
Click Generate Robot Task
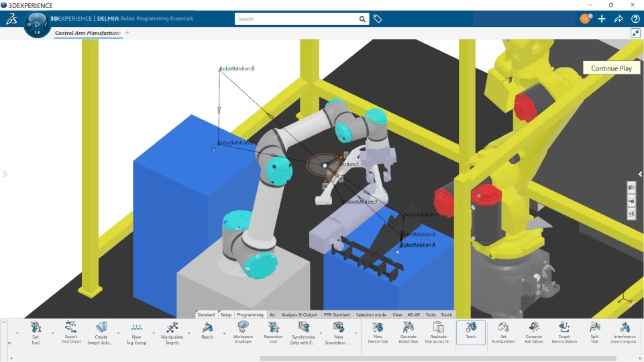pyautogui.click(x=409, y=333)
